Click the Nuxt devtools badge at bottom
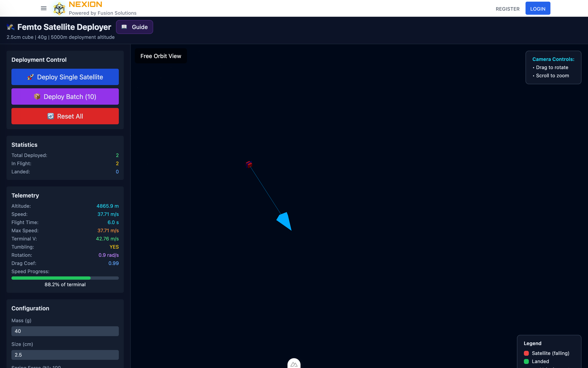This screenshot has width=588, height=368. point(294,363)
